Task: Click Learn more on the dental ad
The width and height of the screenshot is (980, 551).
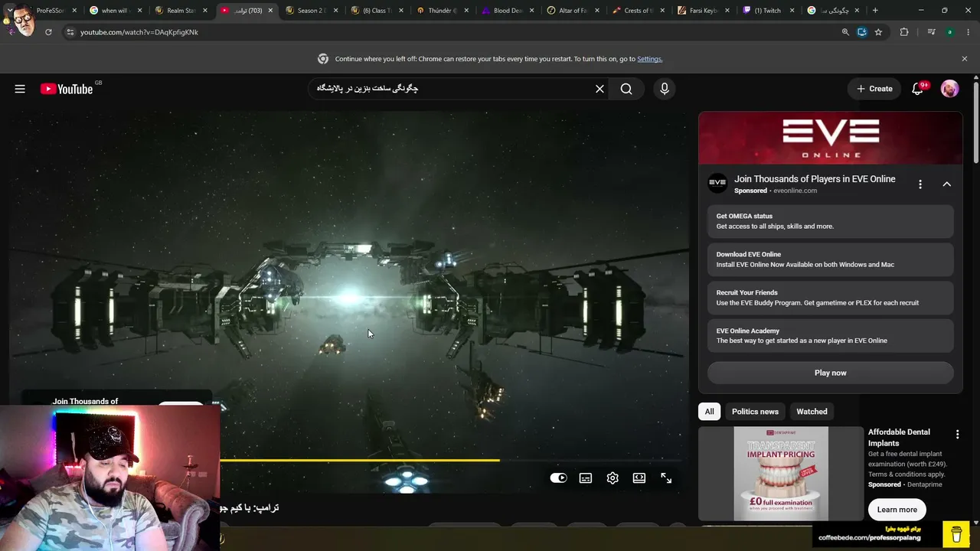Action: (897, 510)
